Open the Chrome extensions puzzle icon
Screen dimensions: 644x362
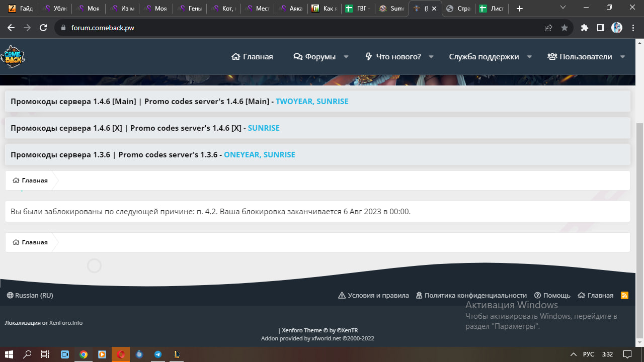pyautogui.click(x=584, y=28)
